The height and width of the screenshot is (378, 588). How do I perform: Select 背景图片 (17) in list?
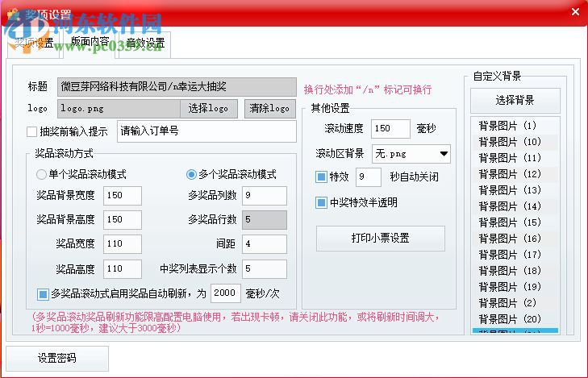click(515, 255)
